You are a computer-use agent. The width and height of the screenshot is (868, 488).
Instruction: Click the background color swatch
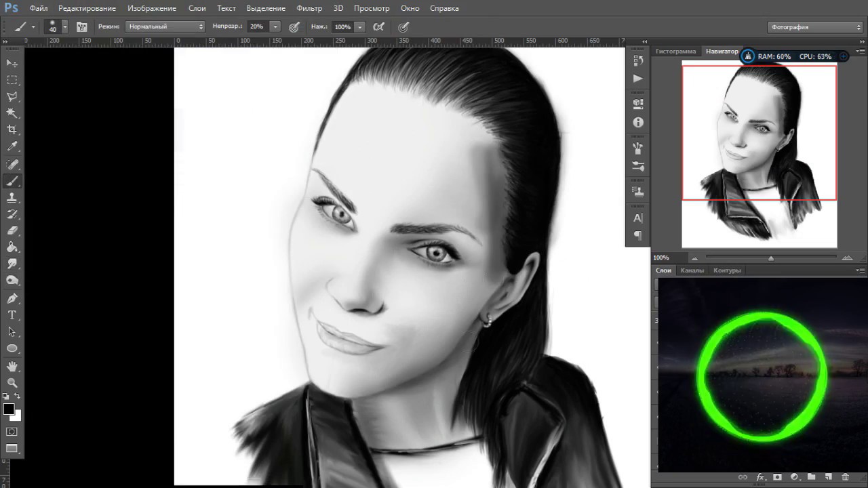tap(17, 416)
